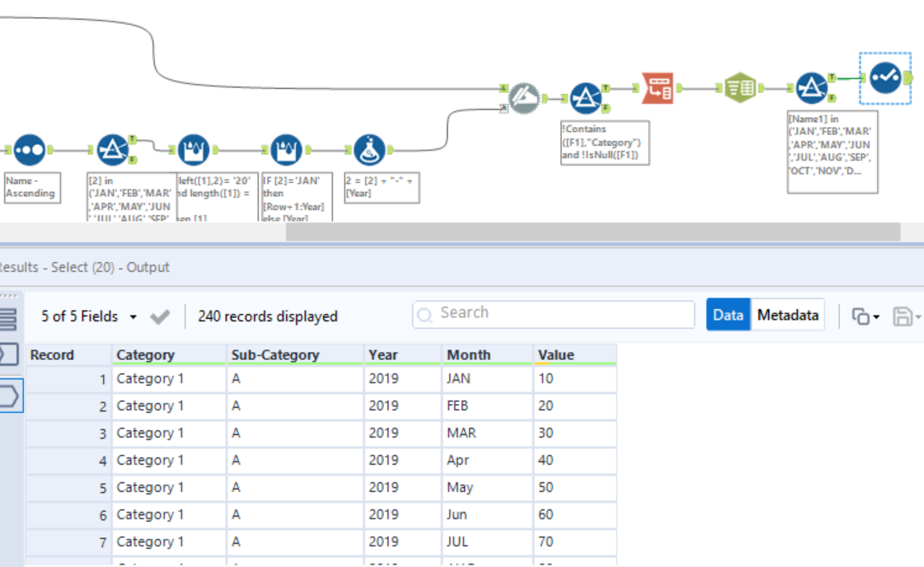
Task: Open the copy options dropdown in Results
Action: pos(862,315)
